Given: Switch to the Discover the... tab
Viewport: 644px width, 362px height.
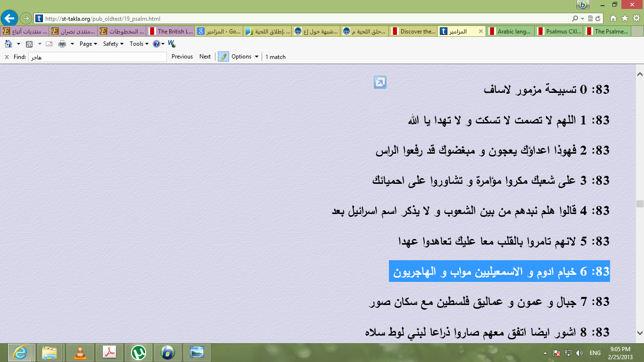Looking at the screenshot, I should click(413, 32).
